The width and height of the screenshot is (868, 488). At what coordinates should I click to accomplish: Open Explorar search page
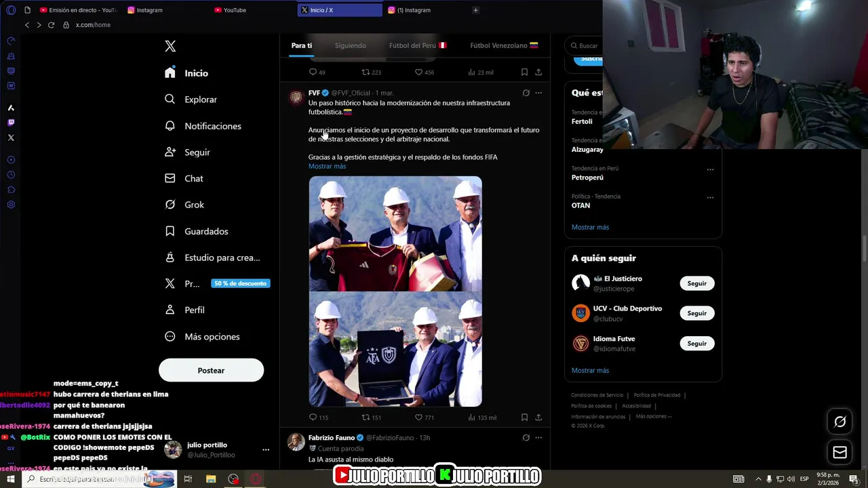(x=191, y=99)
